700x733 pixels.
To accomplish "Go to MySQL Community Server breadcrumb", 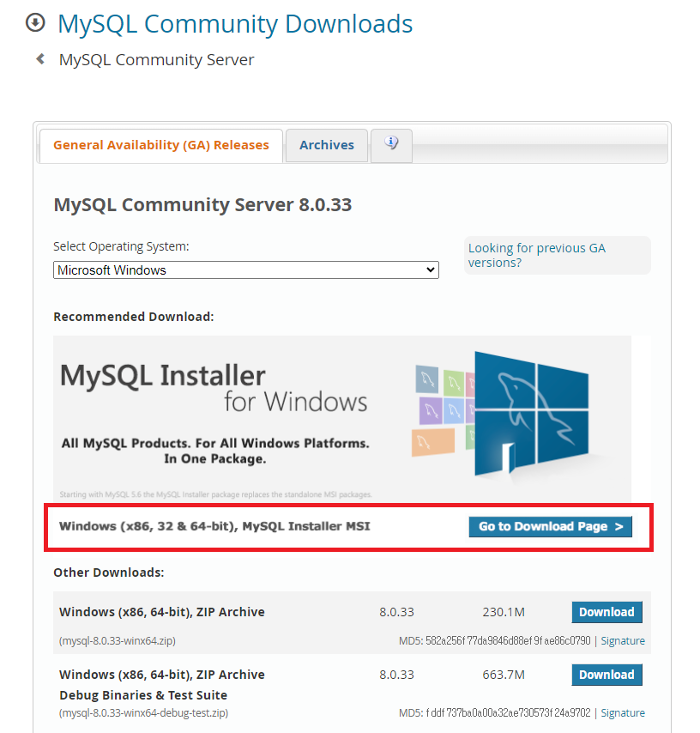I will point(156,60).
